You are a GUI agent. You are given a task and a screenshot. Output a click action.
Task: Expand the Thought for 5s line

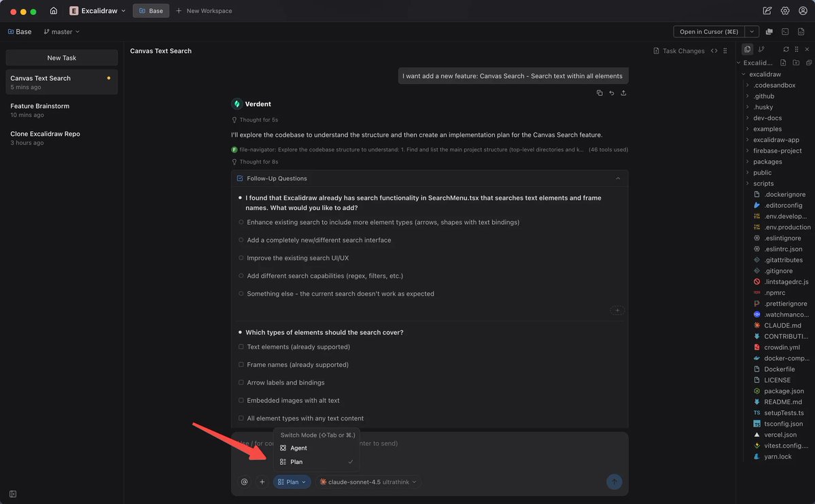[255, 120]
